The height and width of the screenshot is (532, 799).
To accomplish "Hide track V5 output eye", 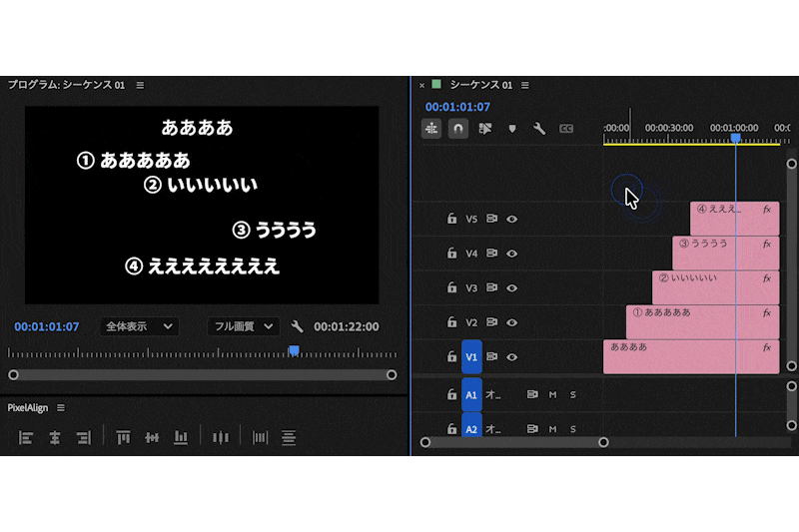I will [512, 219].
